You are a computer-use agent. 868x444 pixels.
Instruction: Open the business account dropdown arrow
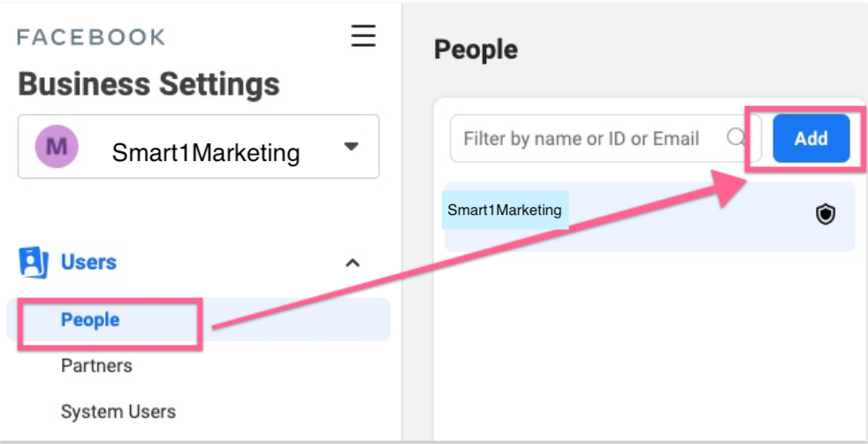click(x=351, y=147)
